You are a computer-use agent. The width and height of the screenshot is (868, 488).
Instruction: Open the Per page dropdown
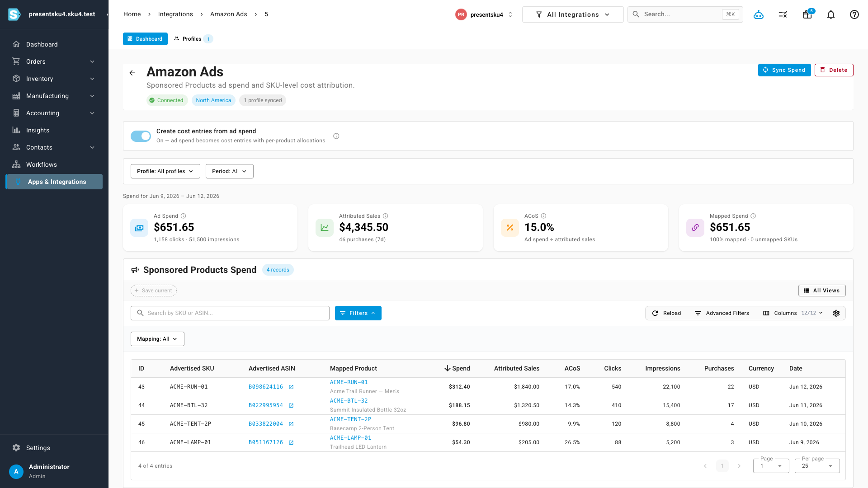[x=817, y=466]
